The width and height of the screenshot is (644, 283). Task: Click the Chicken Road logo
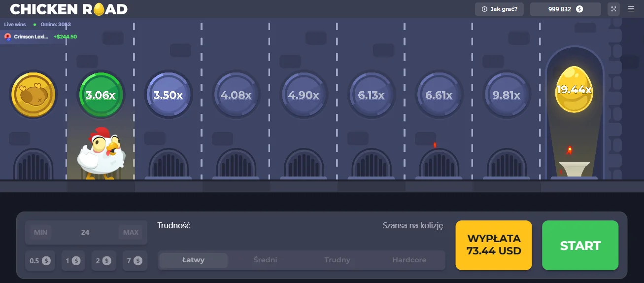click(68, 9)
